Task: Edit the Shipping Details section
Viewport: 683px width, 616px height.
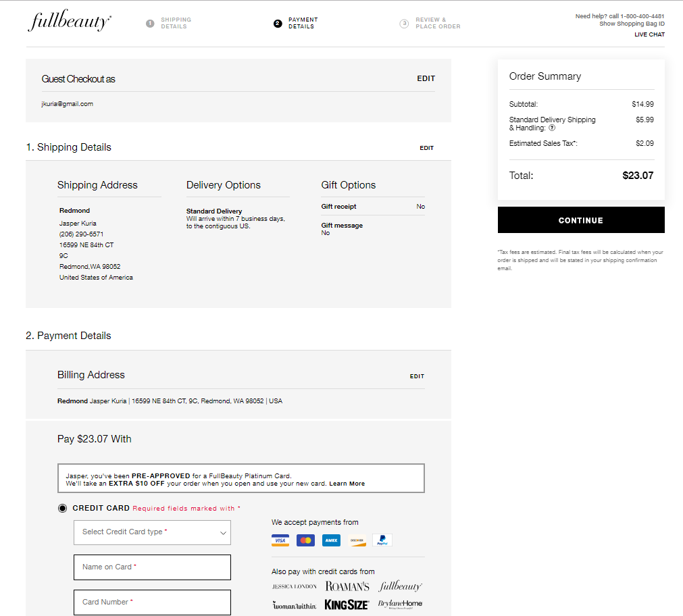Action: coord(426,148)
